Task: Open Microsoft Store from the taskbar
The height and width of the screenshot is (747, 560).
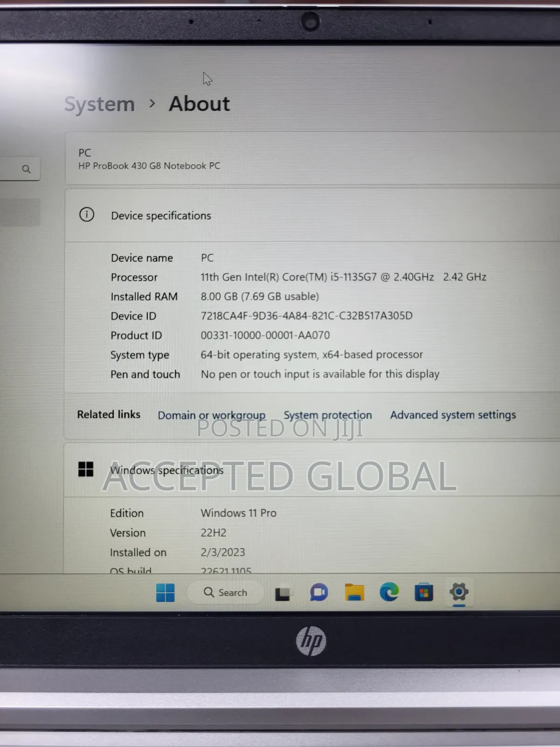Action: click(x=424, y=592)
